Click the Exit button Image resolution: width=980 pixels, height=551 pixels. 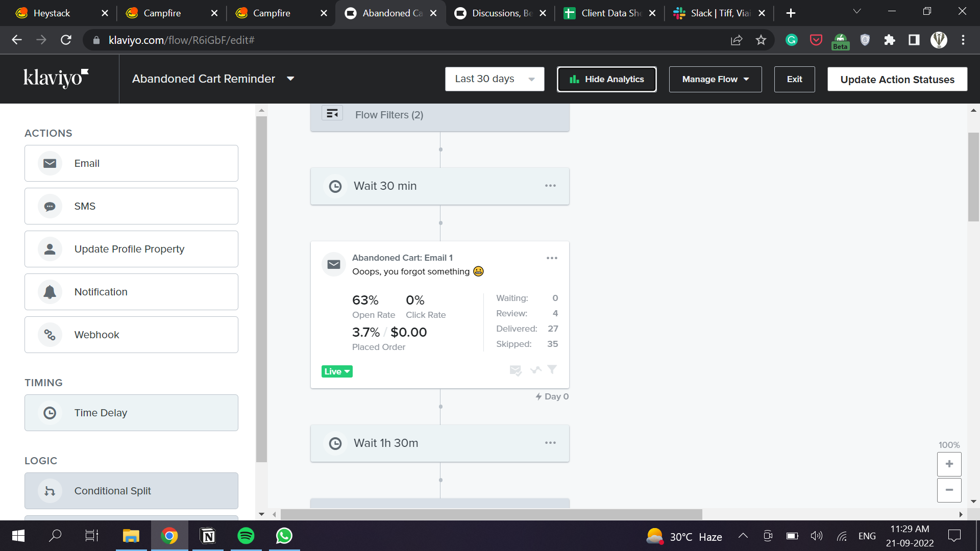tap(794, 79)
